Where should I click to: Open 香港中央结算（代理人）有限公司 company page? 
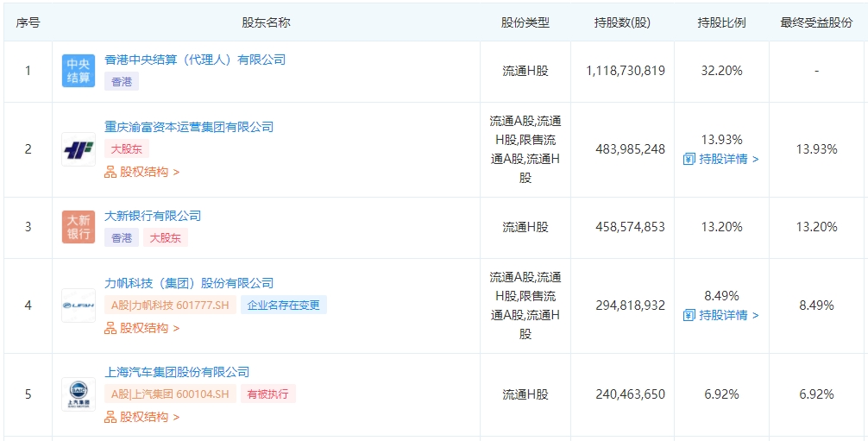point(195,60)
